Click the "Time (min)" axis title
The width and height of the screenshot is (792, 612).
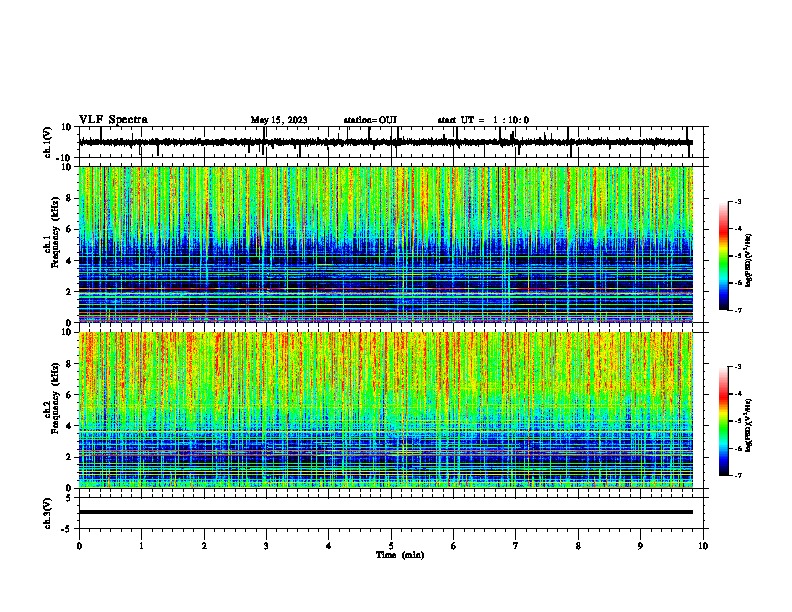point(400,555)
